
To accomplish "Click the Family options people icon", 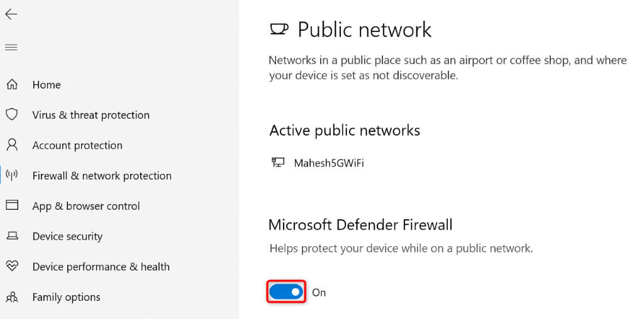I will pyautogui.click(x=12, y=296).
